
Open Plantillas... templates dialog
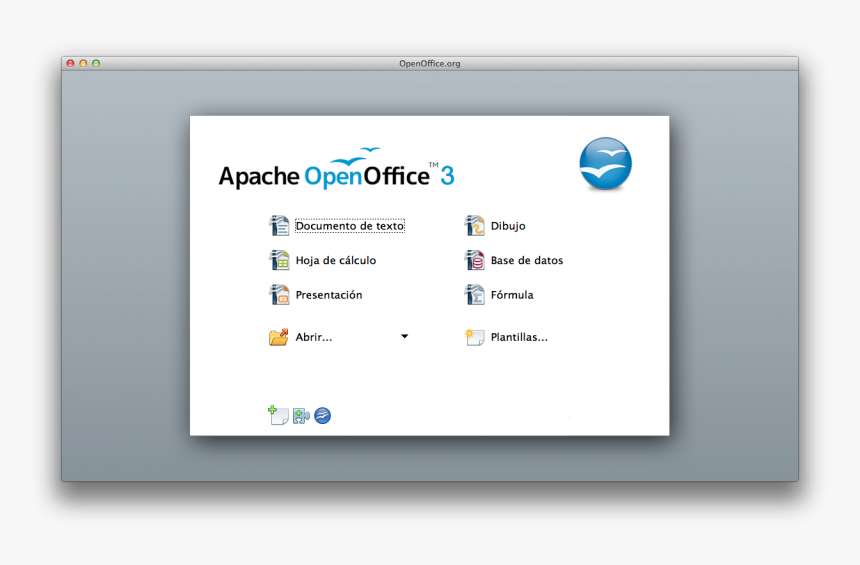(519, 337)
